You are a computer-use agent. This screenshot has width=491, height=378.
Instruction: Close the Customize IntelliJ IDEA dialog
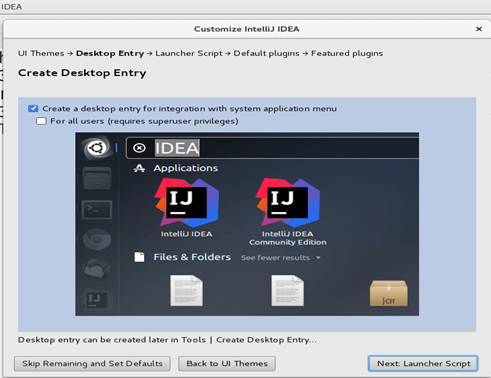[479, 29]
